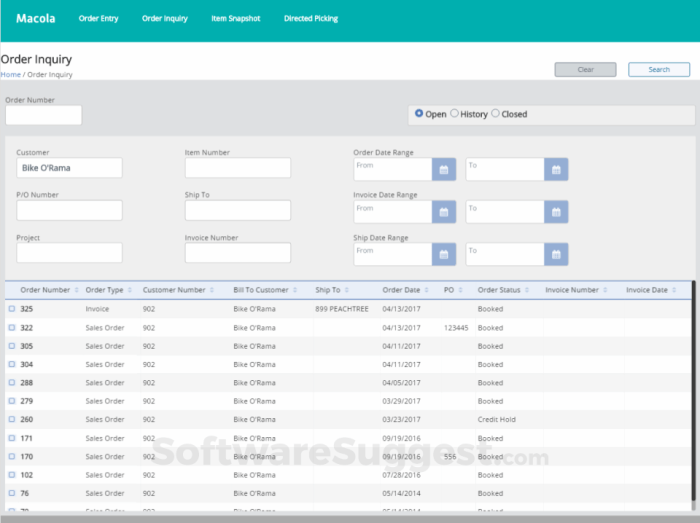The height and width of the screenshot is (523, 700).
Task: Click order date 05/14/2014 for order 76
Action: (x=401, y=494)
